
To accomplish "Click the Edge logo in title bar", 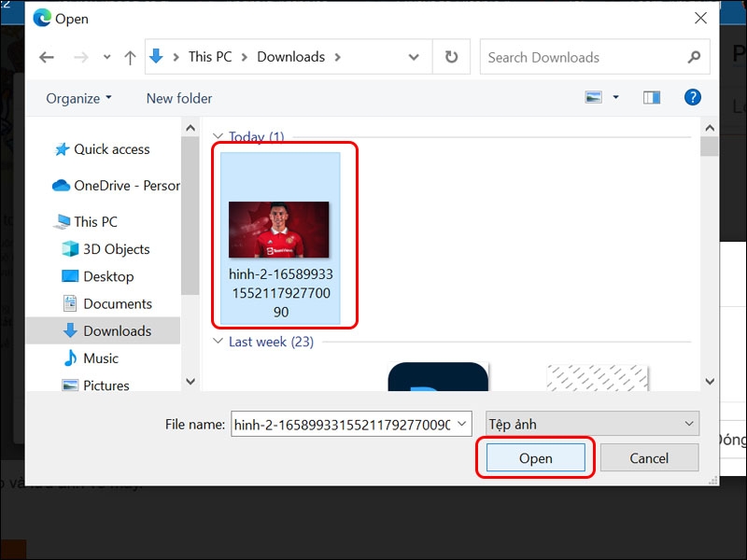I will (x=42, y=18).
